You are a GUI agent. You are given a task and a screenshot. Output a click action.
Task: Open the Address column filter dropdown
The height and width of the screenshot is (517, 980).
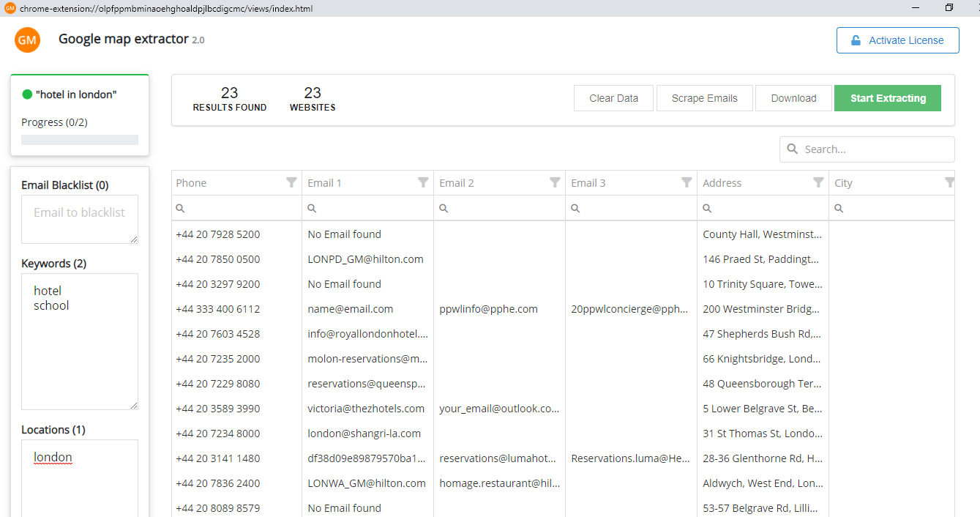pos(818,182)
